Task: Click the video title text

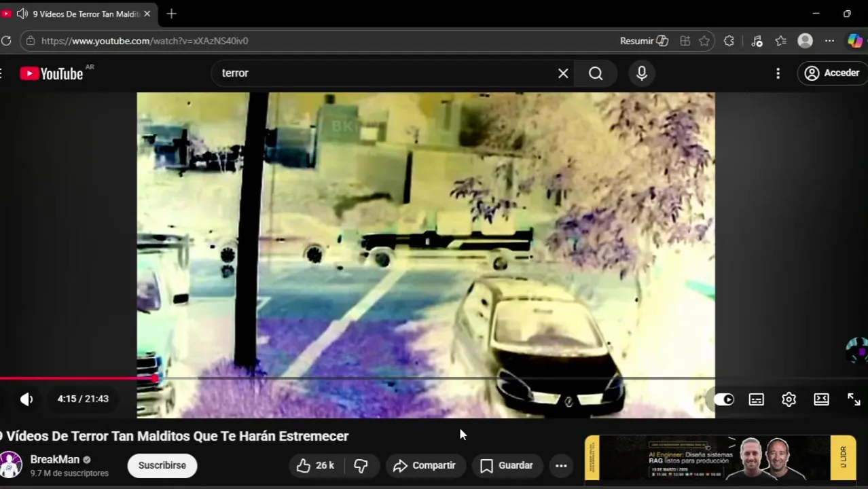Action: click(174, 436)
